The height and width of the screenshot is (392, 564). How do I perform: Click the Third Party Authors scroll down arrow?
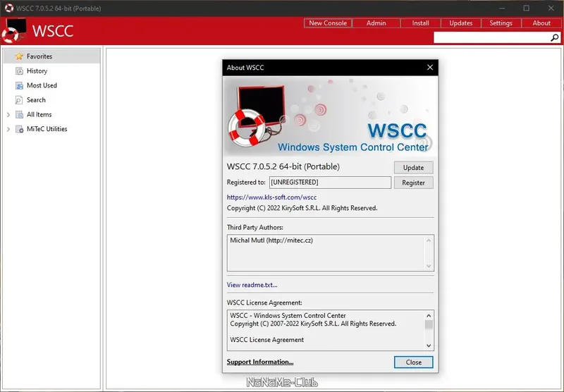click(x=429, y=266)
